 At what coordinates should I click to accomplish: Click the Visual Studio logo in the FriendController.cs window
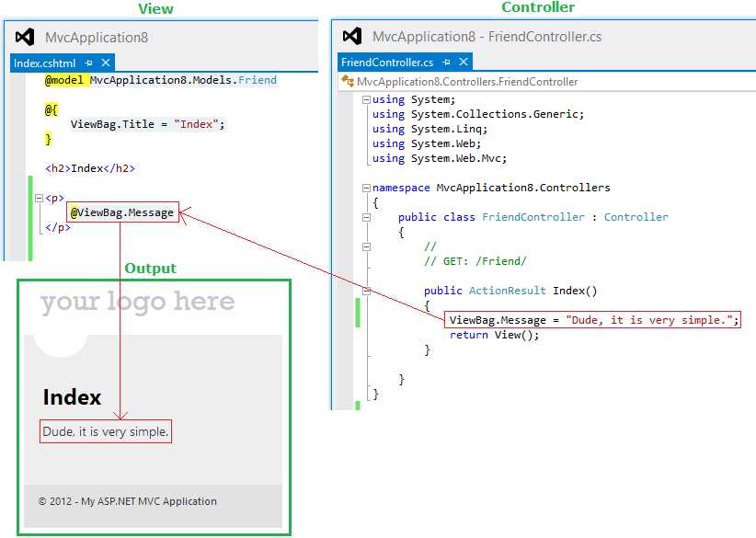click(x=352, y=36)
